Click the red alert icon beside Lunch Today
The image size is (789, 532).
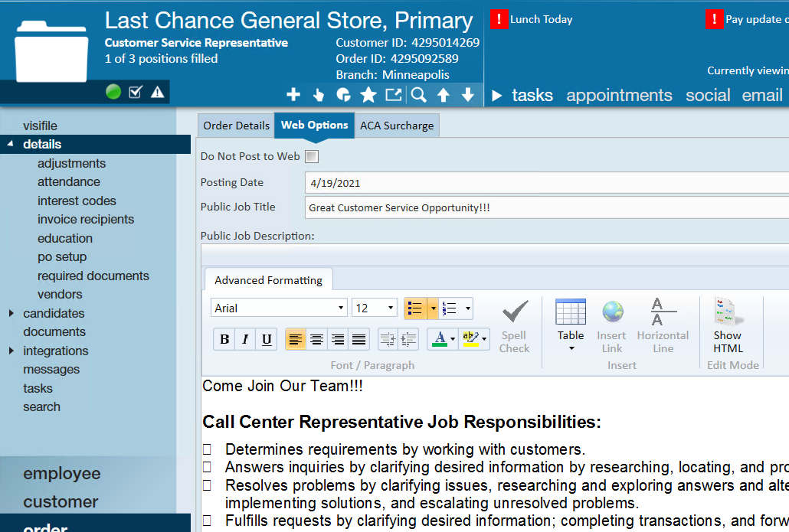[499, 20]
